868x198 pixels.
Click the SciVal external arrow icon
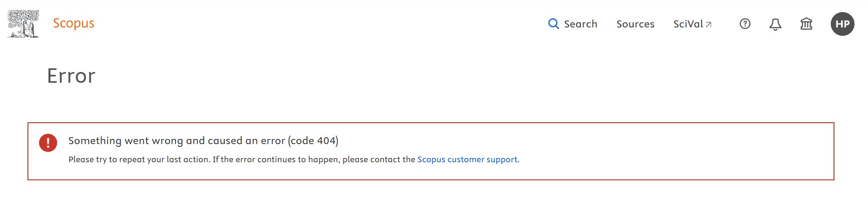709,25
